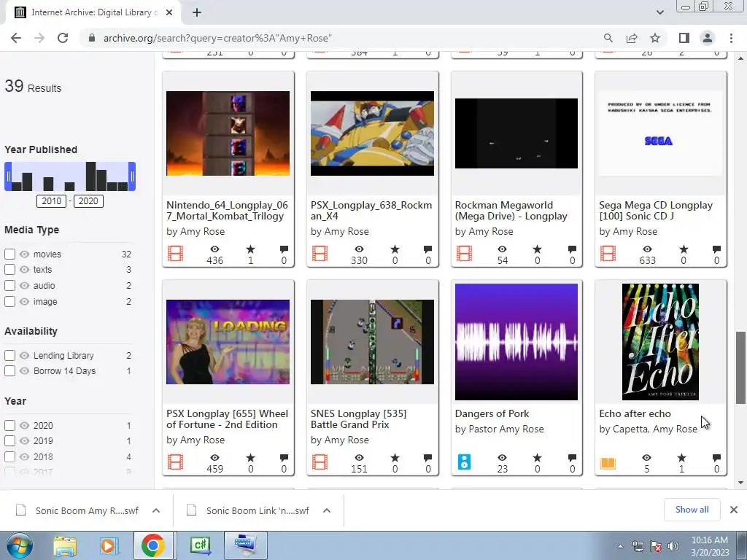
Task: Close the downloads bar
Action: point(734,510)
